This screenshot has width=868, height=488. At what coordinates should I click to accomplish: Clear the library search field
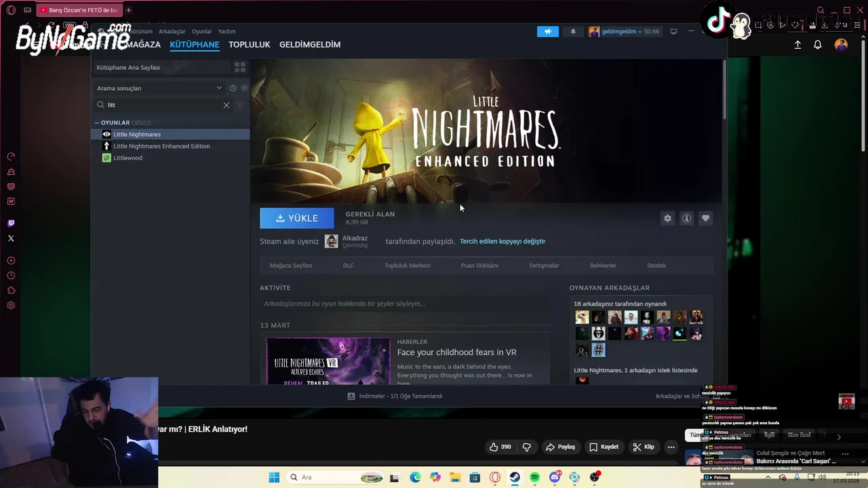[226, 105]
